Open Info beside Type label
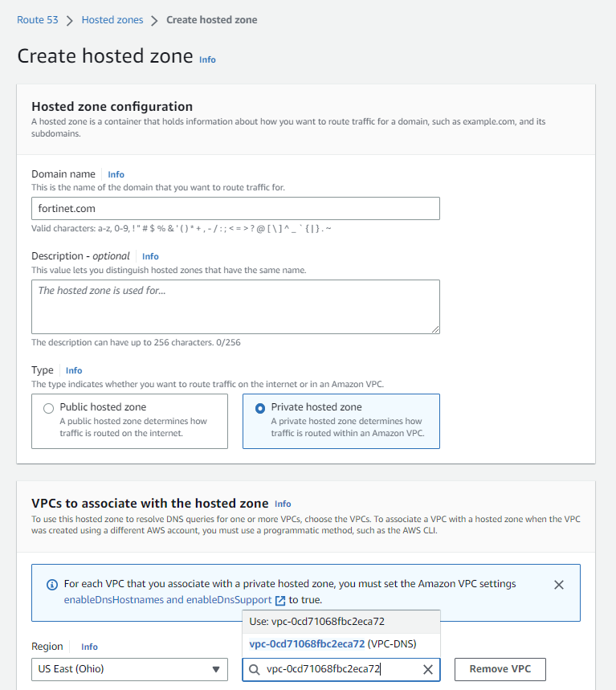616x690 pixels. coord(74,370)
